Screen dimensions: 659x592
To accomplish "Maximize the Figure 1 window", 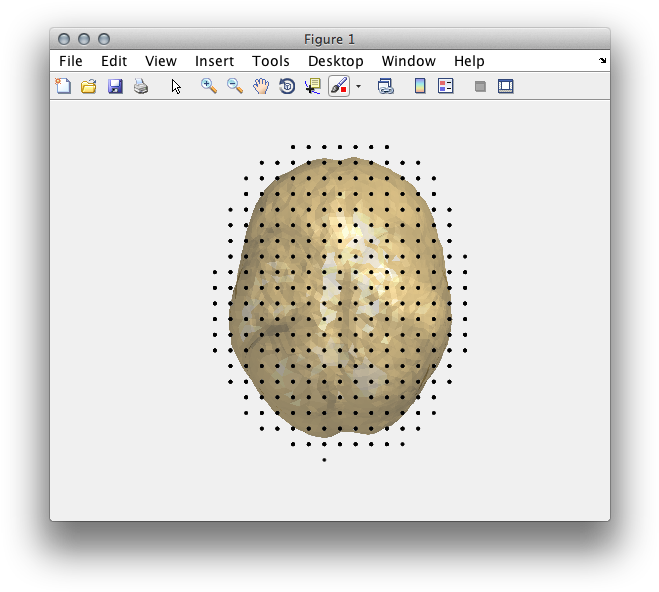I will pos(104,39).
